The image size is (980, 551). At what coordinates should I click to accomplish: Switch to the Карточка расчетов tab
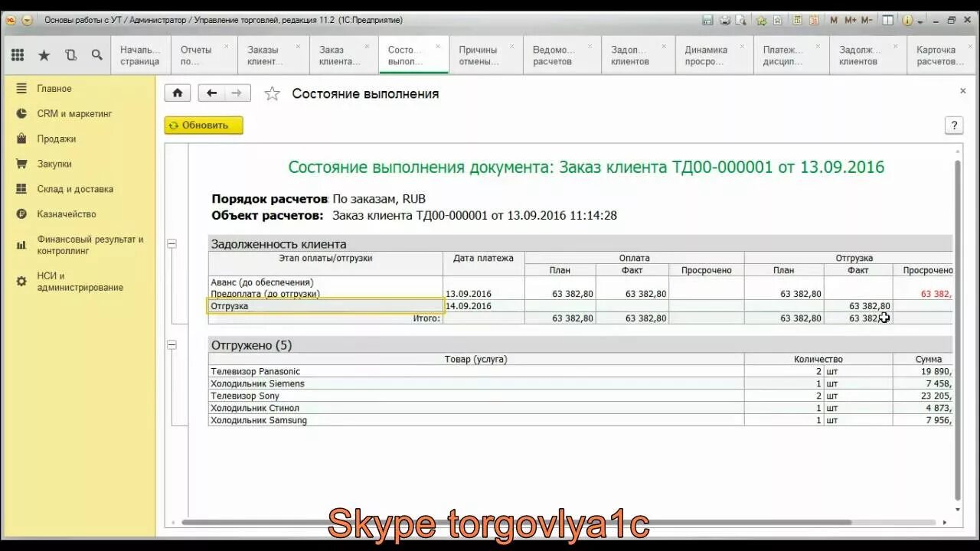[x=942, y=55]
